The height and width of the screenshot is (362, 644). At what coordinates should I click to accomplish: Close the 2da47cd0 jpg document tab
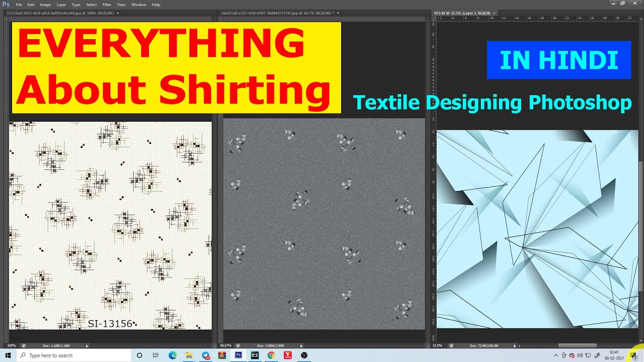click(338, 13)
